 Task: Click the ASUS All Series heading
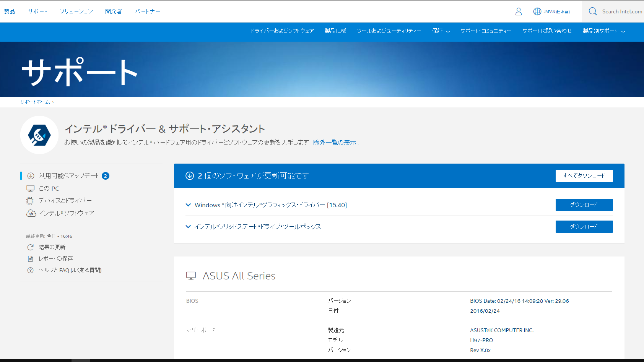click(239, 276)
